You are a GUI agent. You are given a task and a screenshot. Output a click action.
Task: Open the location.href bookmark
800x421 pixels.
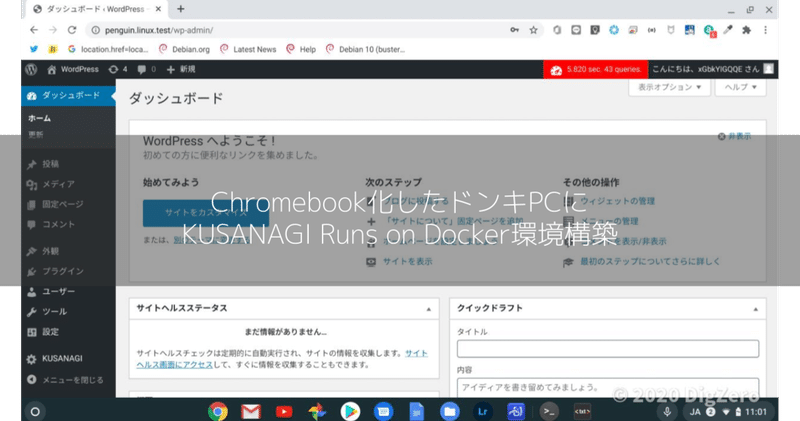pos(108,49)
